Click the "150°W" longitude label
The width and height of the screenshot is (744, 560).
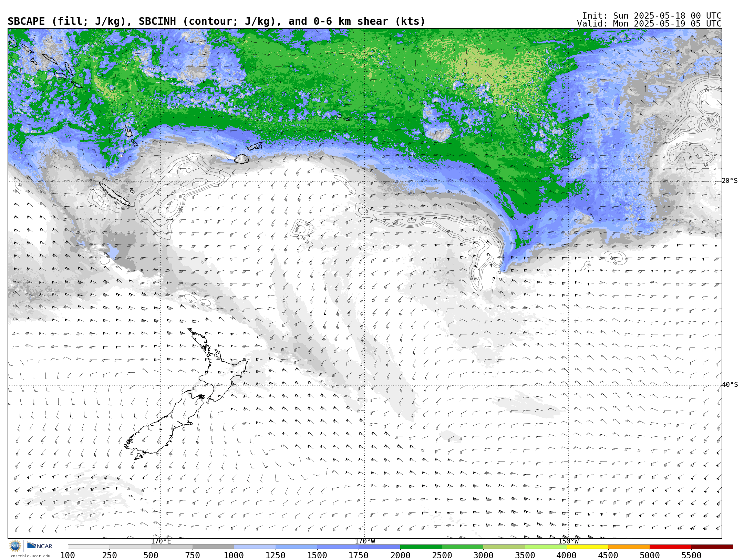[x=568, y=541]
